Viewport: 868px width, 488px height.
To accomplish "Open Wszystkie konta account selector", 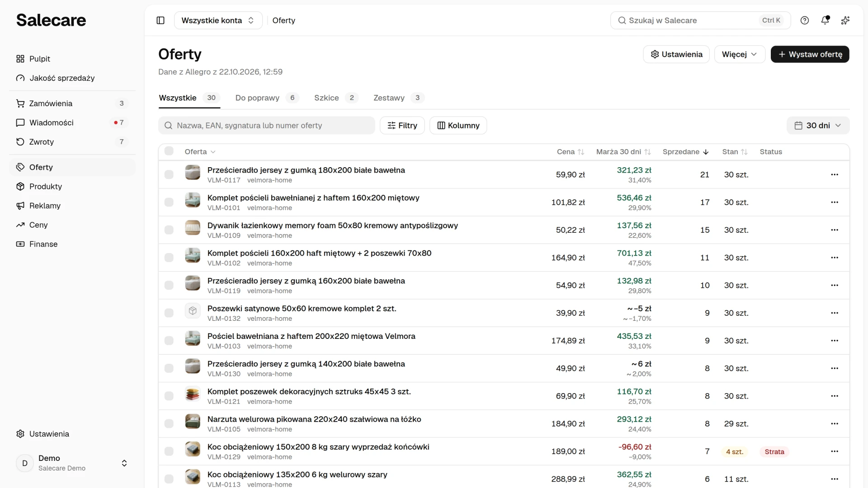I will click(218, 20).
